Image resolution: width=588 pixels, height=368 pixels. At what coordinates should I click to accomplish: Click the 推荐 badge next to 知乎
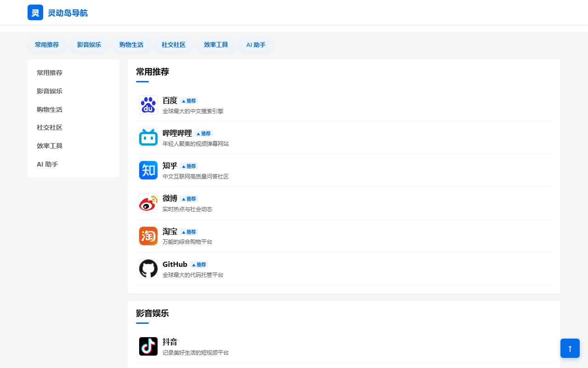[x=189, y=166]
